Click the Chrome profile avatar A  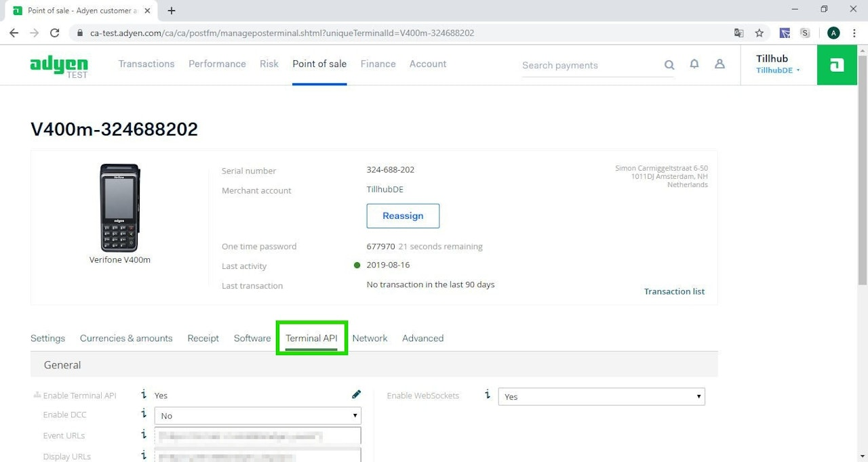[x=833, y=33]
